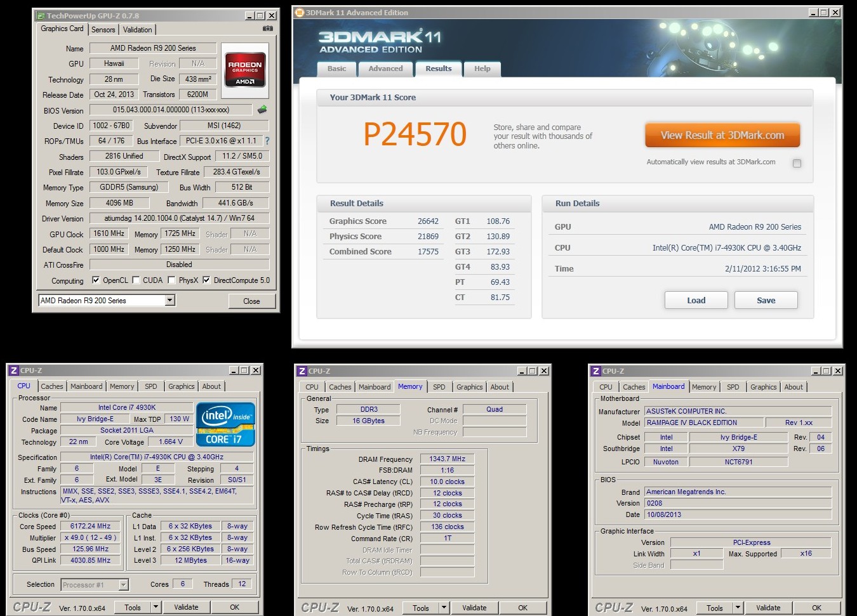Click the GPU-Z screenshot camera icon

coord(268,29)
